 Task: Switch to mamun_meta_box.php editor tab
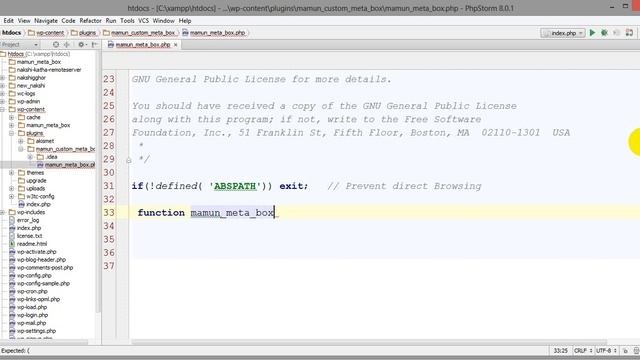click(x=142, y=45)
